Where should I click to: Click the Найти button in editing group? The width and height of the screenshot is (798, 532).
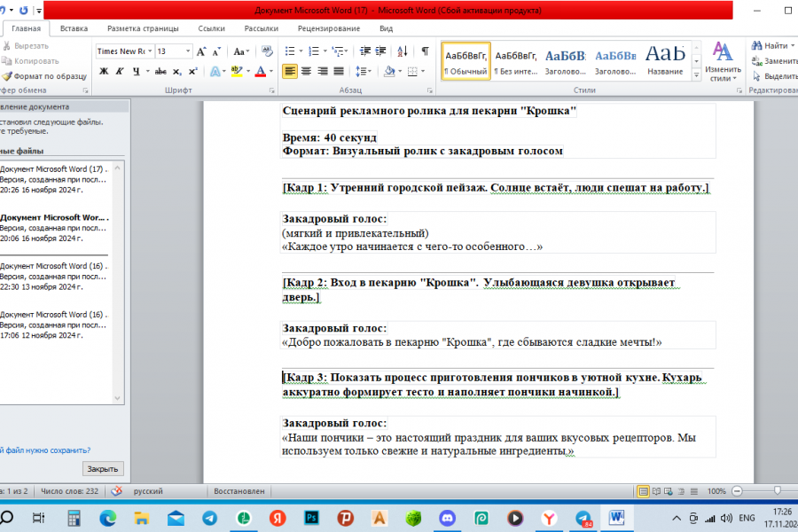(770, 45)
